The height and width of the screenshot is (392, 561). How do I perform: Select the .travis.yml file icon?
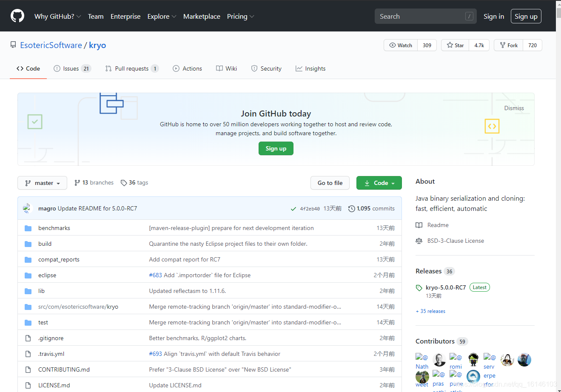coord(28,354)
